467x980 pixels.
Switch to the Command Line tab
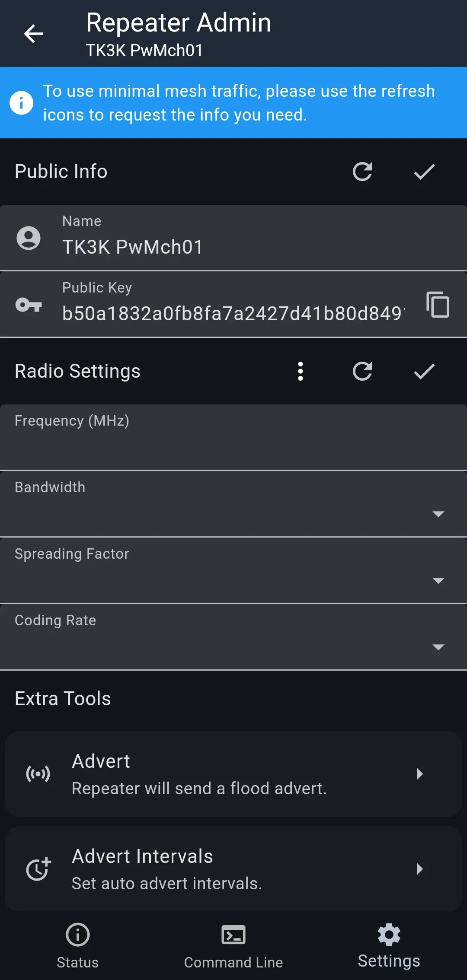point(233,945)
